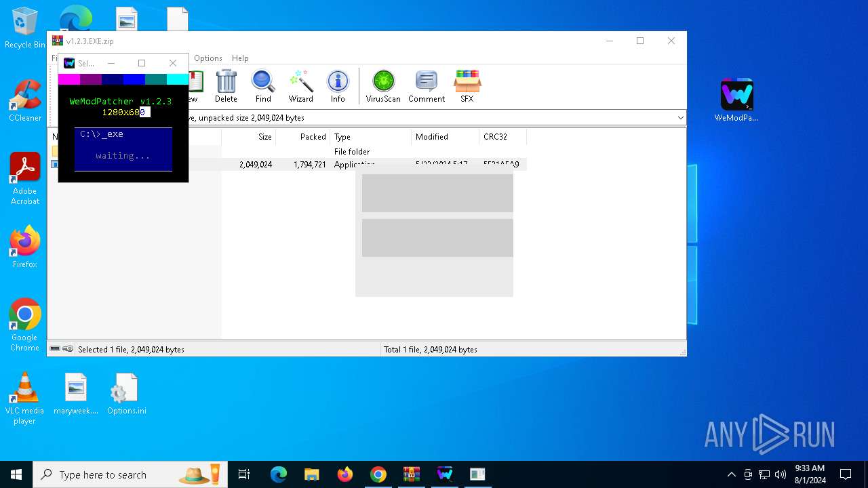
Task: Launch the Wizard tool in WinRAR
Action: [300, 86]
